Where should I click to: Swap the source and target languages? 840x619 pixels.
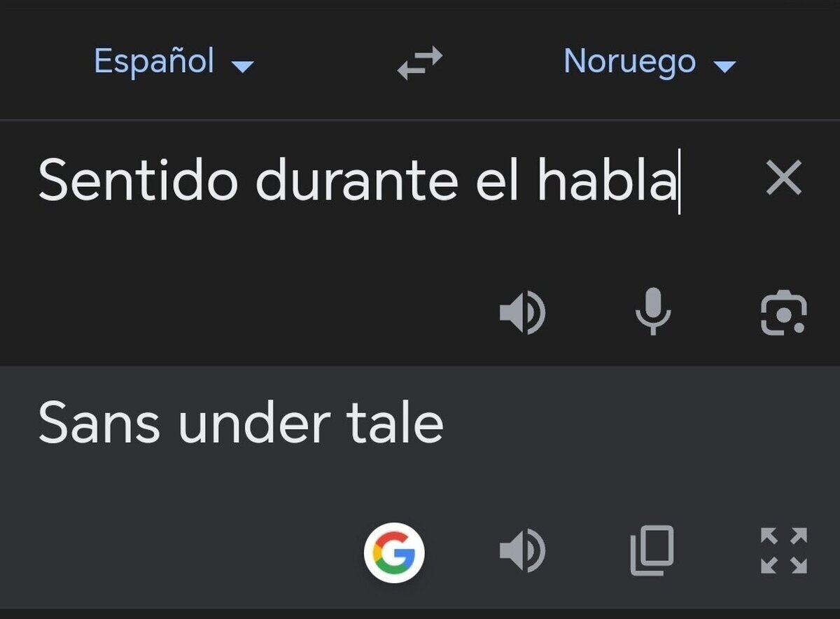(x=420, y=62)
